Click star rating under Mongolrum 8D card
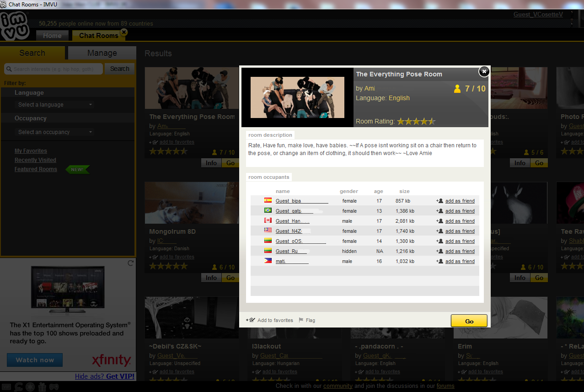This screenshot has height=392, width=584. (x=169, y=266)
